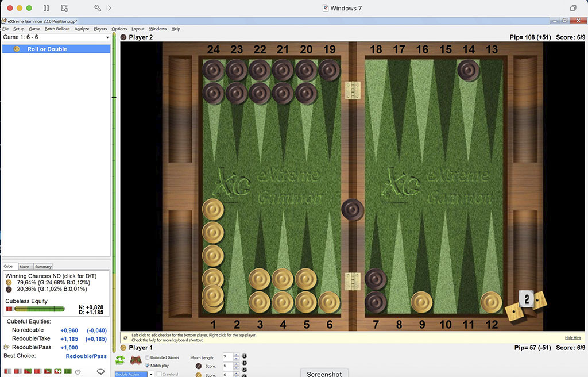The height and width of the screenshot is (377, 588).
Task: Open the Game 1: 6 - 6 dropdown
Action: (107, 37)
